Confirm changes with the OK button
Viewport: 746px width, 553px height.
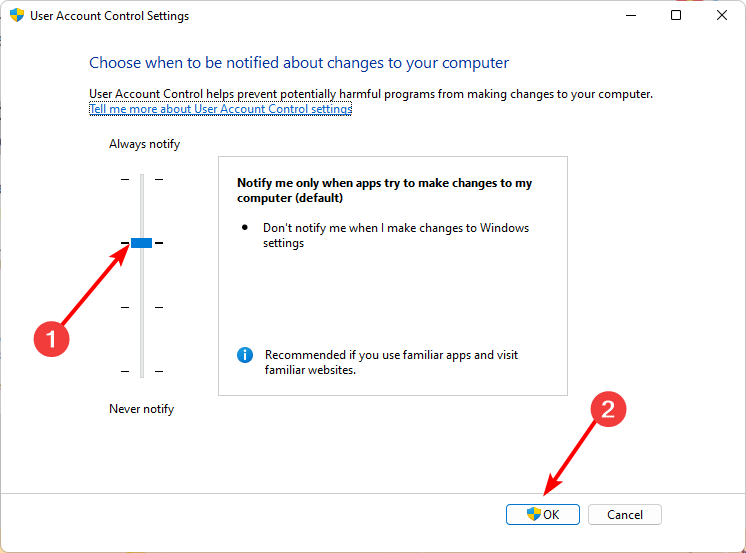[542, 514]
